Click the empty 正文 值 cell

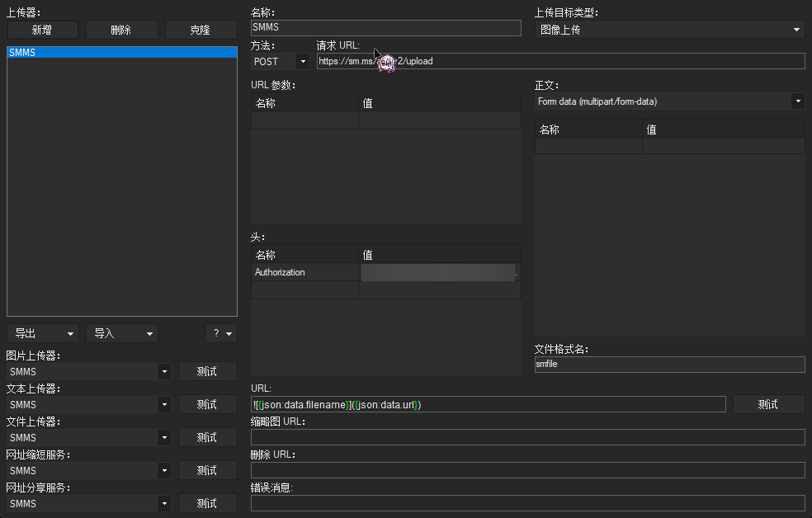coord(724,146)
